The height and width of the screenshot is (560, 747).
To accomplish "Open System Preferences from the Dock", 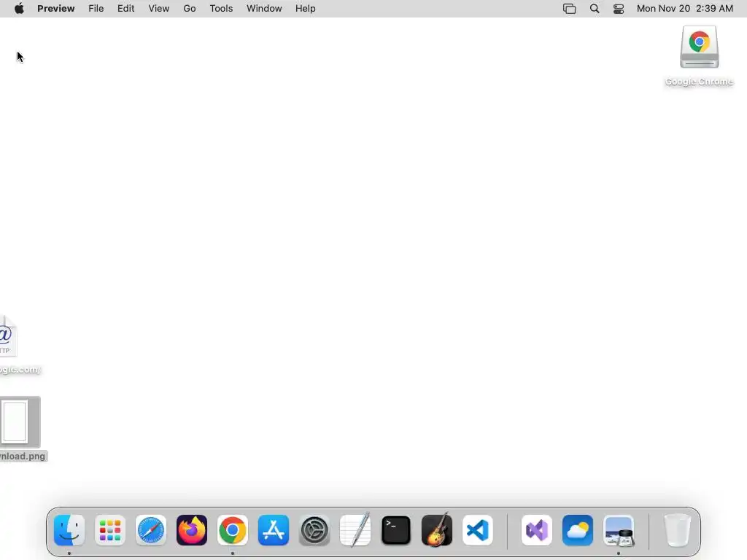I will [x=314, y=530].
